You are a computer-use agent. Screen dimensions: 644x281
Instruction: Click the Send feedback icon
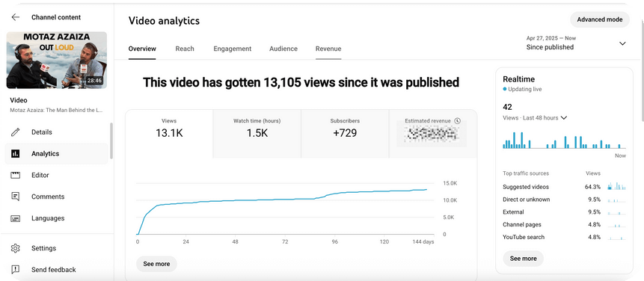(x=15, y=270)
